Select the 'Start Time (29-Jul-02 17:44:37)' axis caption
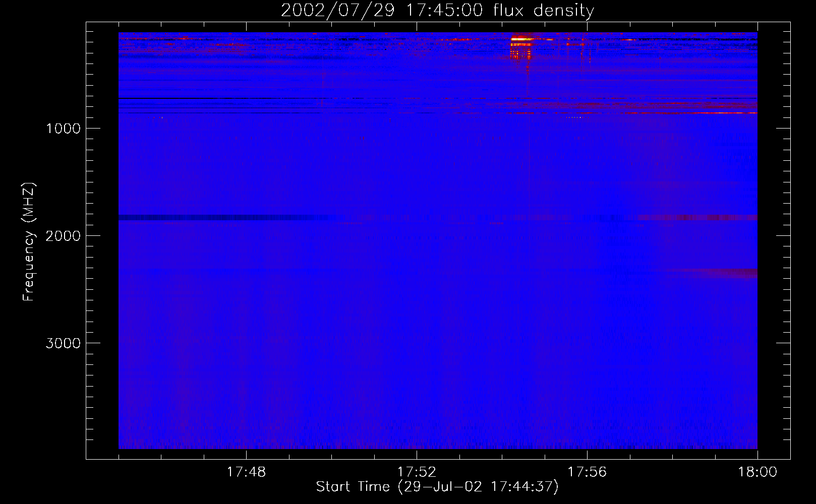816x504 pixels. [x=437, y=487]
